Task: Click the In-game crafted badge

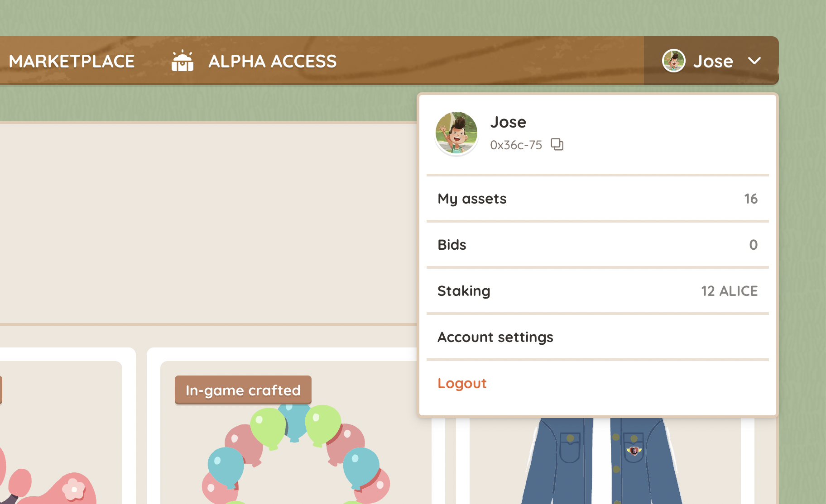Action: coord(243,390)
